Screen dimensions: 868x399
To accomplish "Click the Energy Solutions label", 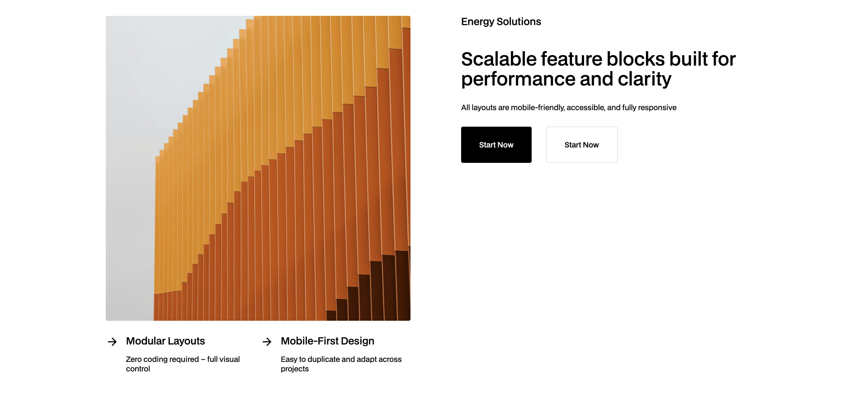I will tap(500, 21).
